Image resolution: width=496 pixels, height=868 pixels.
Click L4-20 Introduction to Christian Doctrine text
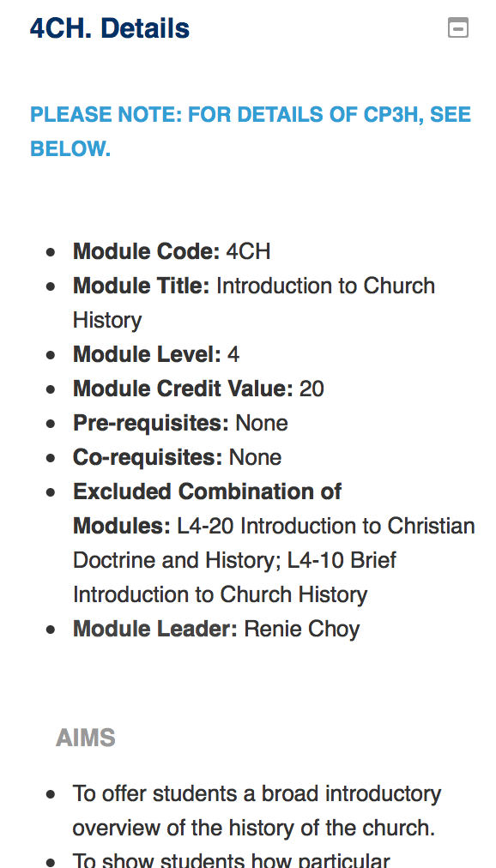click(x=274, y=543)
